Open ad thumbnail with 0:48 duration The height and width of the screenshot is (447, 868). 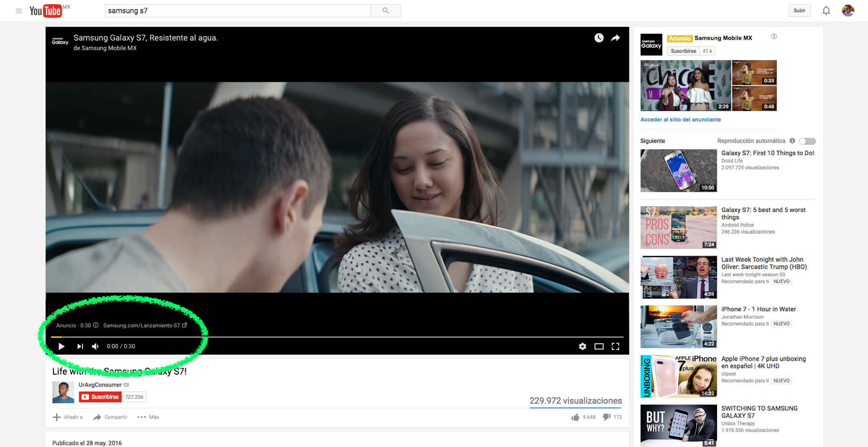(x=754, y=98)
